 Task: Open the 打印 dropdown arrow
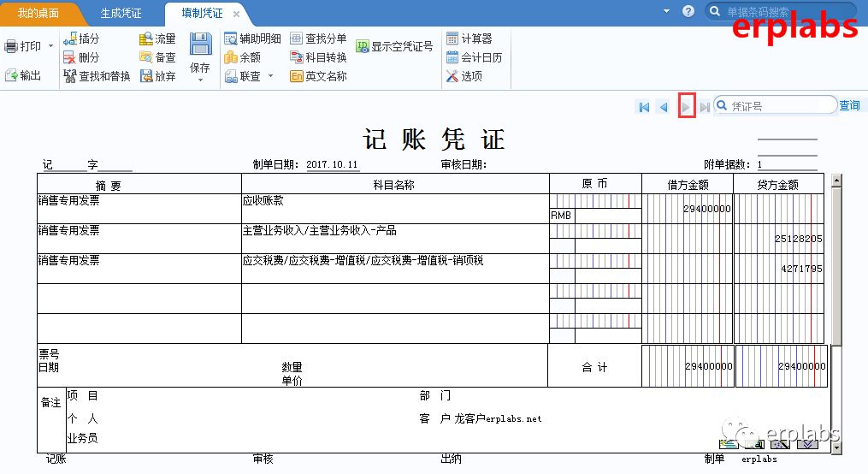click(51, 46)
